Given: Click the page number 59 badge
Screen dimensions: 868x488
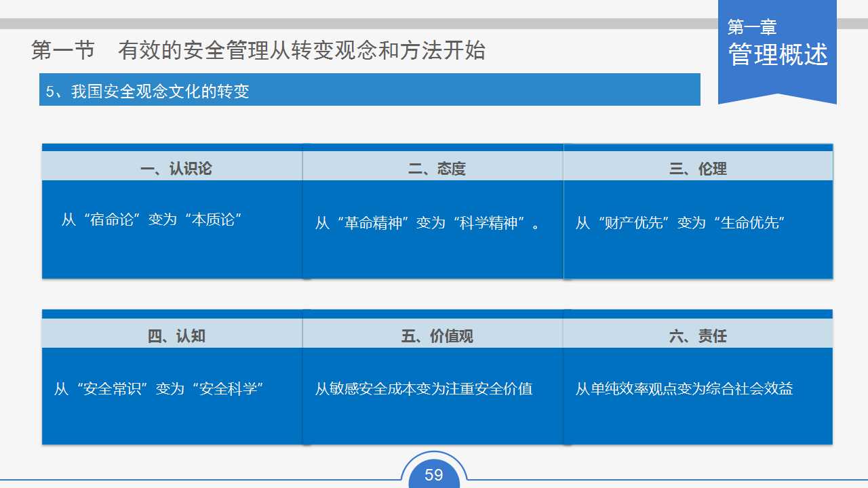Looking at the screenshot, I should (x=434, y=474).
